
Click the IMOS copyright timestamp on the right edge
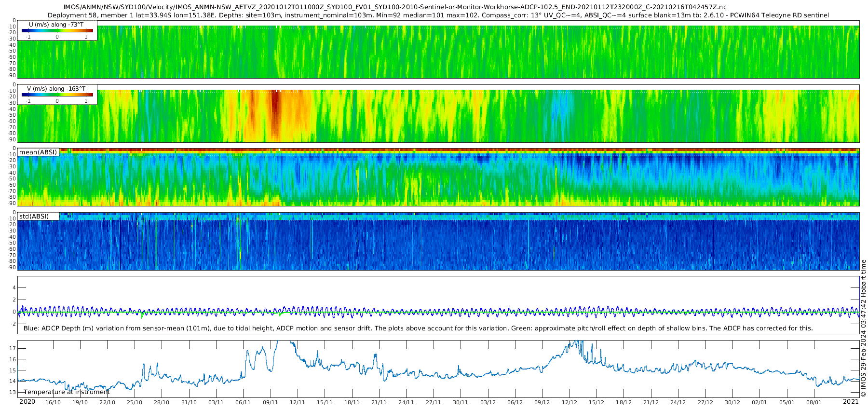[864, 328]
